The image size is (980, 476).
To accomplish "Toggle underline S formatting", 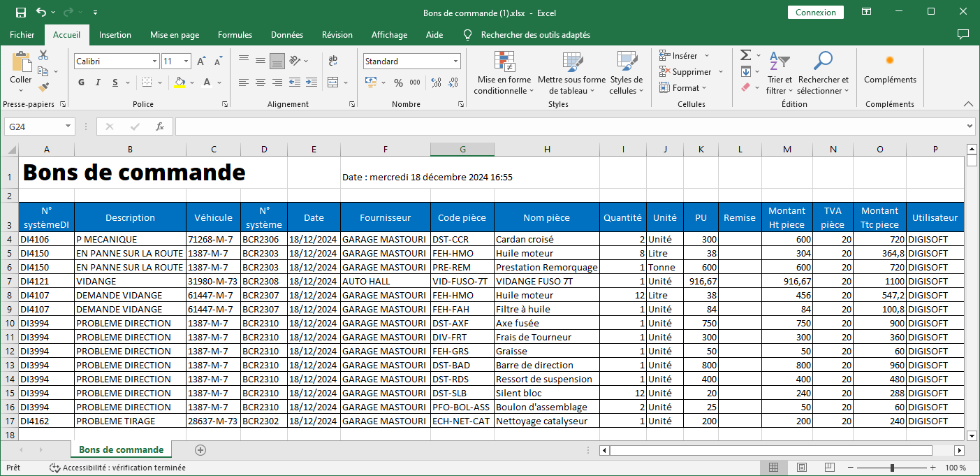I will tap(115, 82).
